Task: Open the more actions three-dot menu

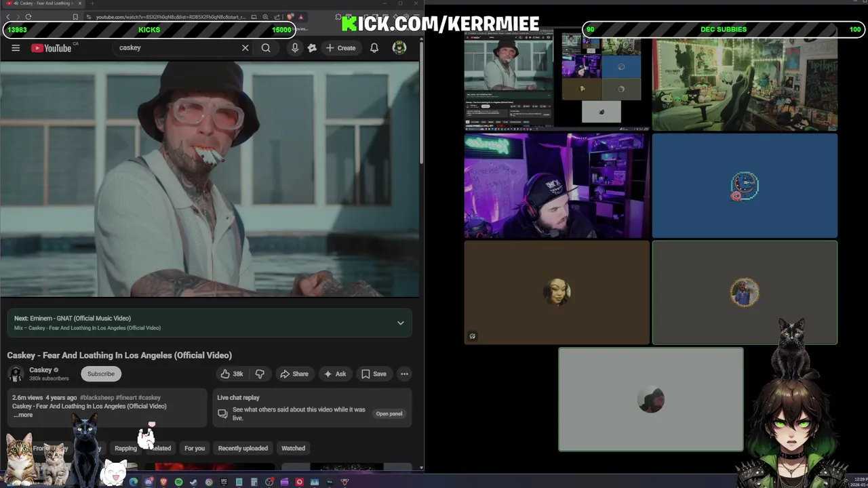Action: point(404,373)
